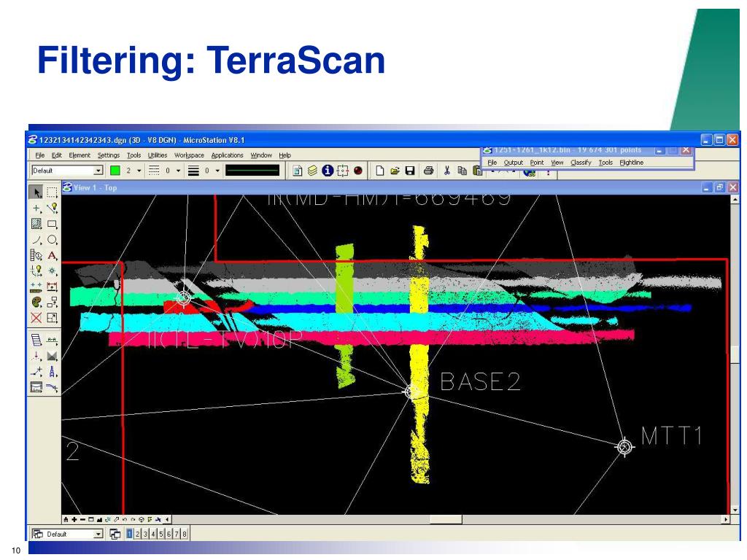Open the Change Attributes palette tool
747x560 pixels.
click(36, 303)
